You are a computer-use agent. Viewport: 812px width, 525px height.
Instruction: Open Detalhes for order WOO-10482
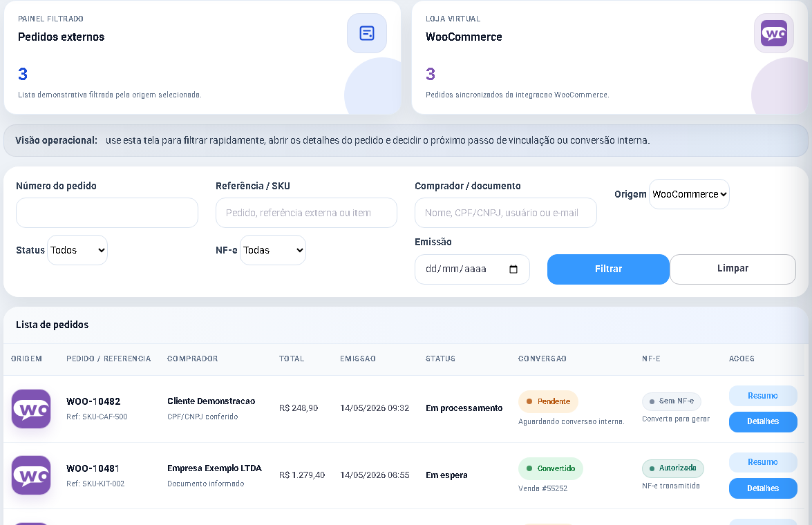click(763, 421)
